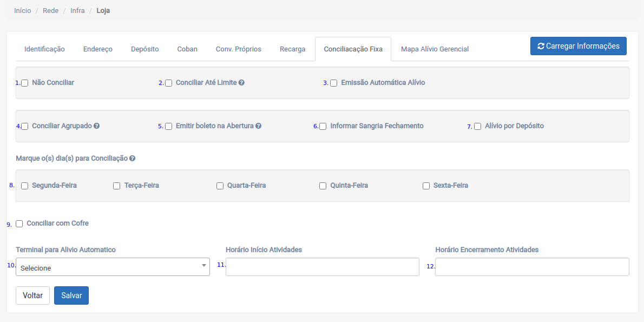Click help icon beside Conciliar Agrupado
This screenshot has height=322, width=644.
click(x=96, y=126)
